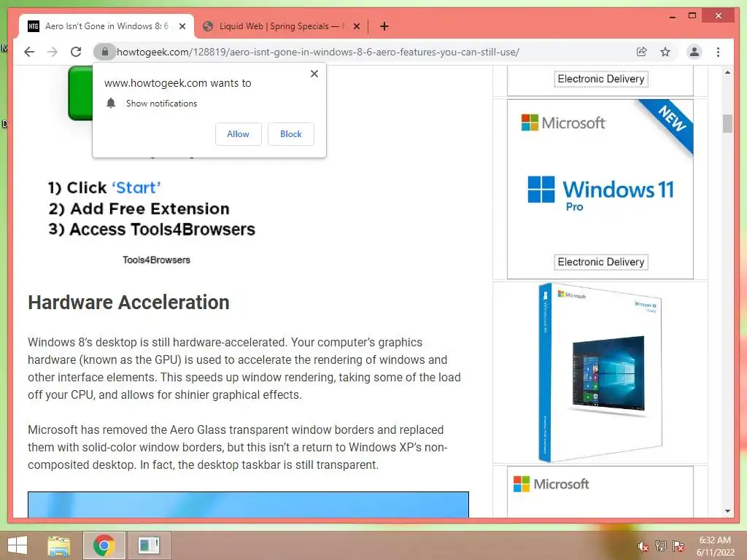Maximize the Chrome window
The height and width of the screenshot is (560, 747).
coord(692,16)
